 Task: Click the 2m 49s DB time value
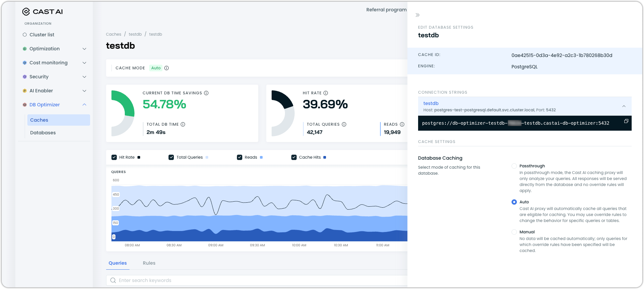[x=156, y=132]
